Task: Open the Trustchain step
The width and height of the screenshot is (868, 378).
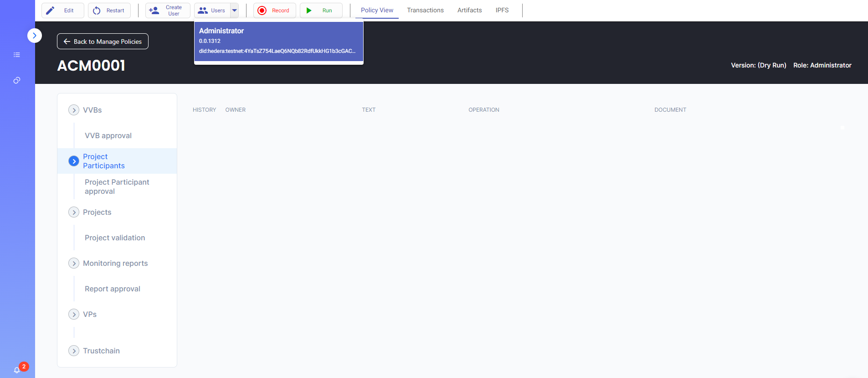Action: click(x=101, y=351)
